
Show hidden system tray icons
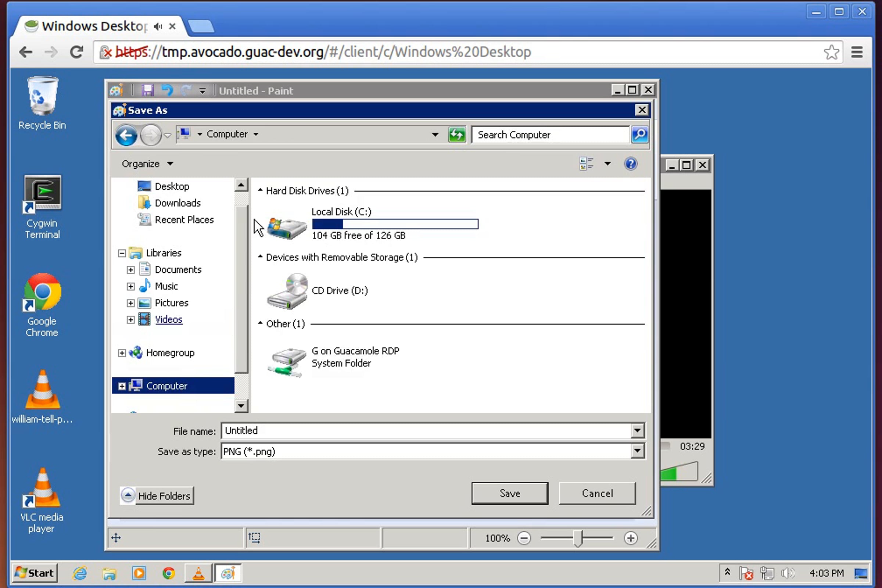click(727, 572)
